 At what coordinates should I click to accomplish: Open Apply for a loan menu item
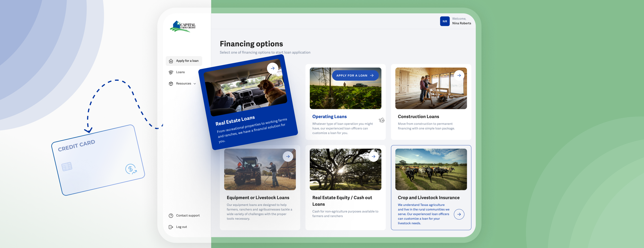pyautogui.click(x=184, y=61)
